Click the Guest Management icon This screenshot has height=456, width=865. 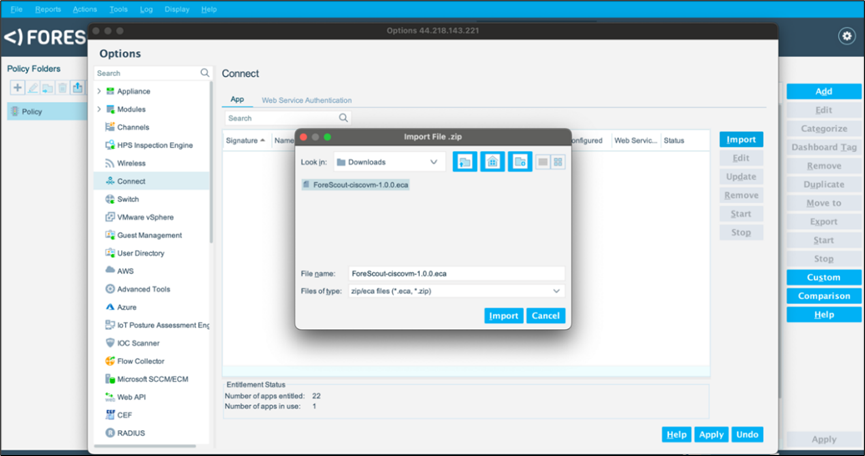(110, 235)
